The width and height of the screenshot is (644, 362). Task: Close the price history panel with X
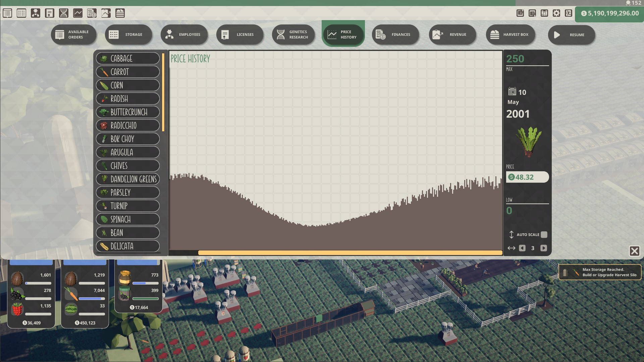pos(634,251)
